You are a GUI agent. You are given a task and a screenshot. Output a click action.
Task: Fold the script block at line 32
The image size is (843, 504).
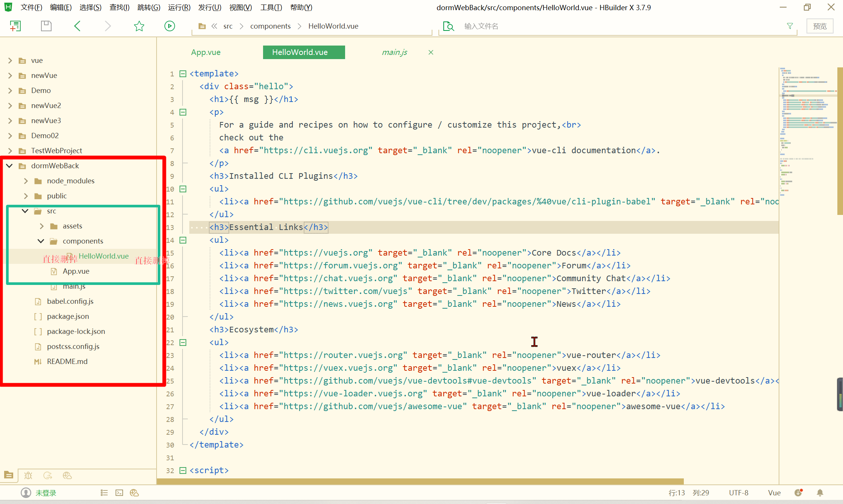pos(183,471)
